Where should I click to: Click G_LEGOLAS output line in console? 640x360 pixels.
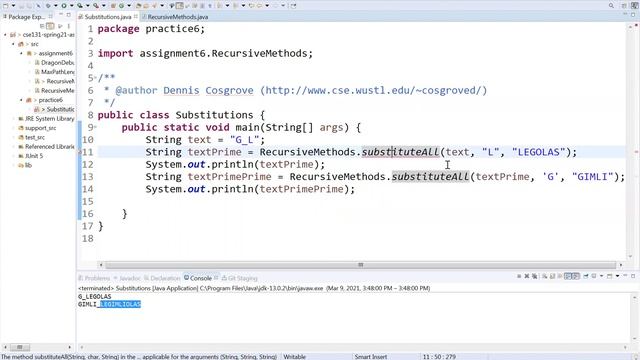(x=94, y=297)
